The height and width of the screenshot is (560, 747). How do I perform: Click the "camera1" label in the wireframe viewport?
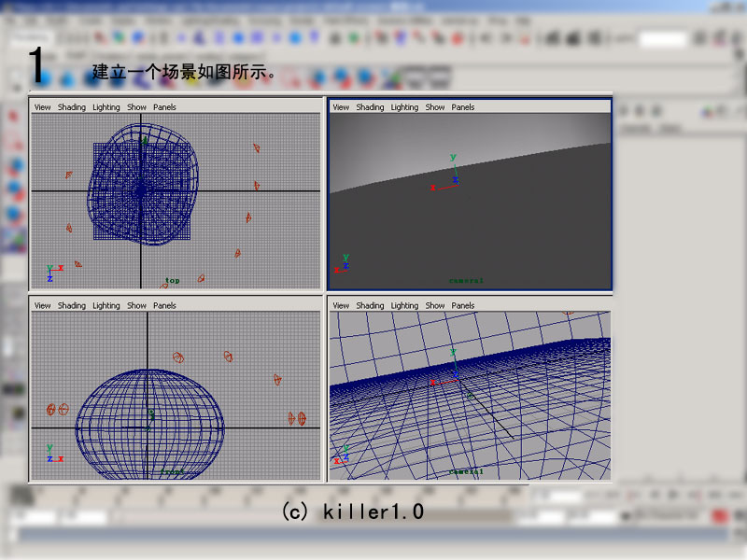click(x=466, y=471)
